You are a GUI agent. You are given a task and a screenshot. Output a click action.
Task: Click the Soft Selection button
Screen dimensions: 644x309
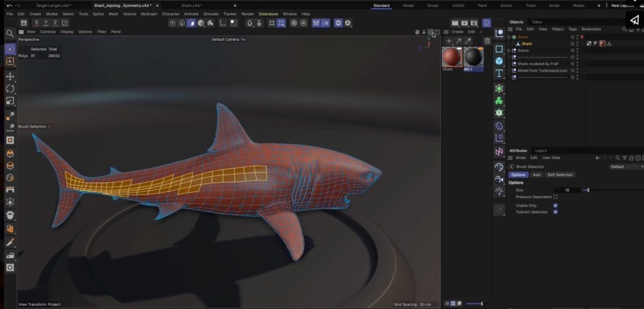[x=559, y=175]
